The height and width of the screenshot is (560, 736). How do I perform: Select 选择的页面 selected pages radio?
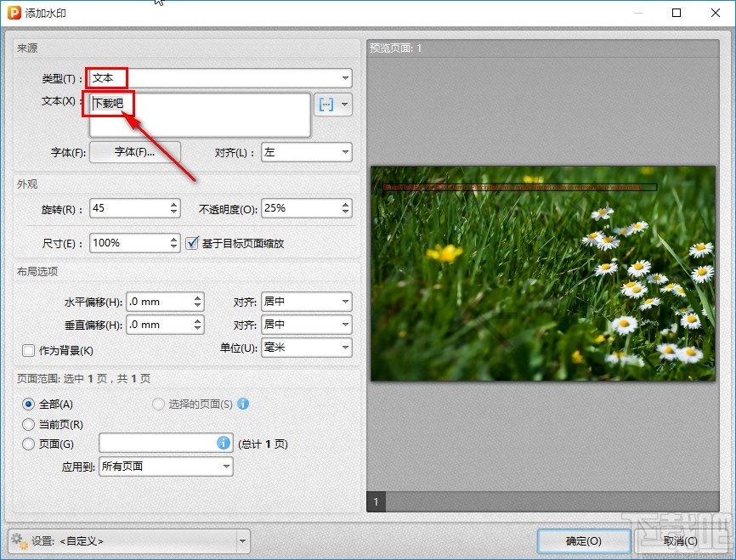coord(158,404)
